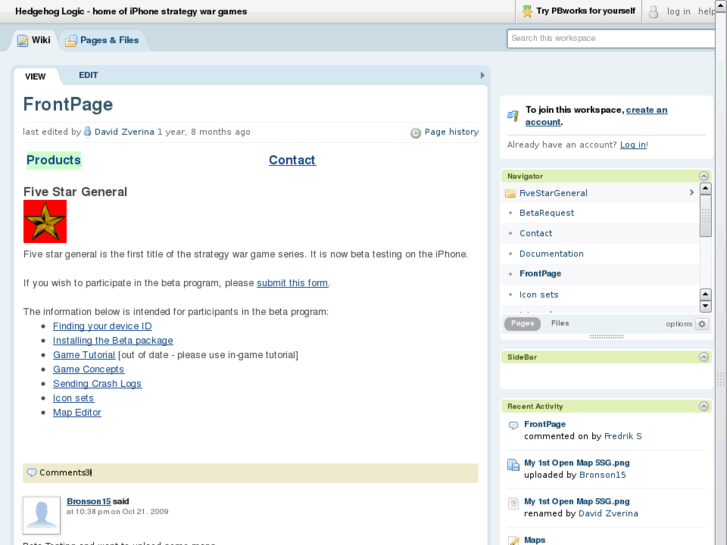Click the log in link in header

pyautogui.click(x=678, y=12)
